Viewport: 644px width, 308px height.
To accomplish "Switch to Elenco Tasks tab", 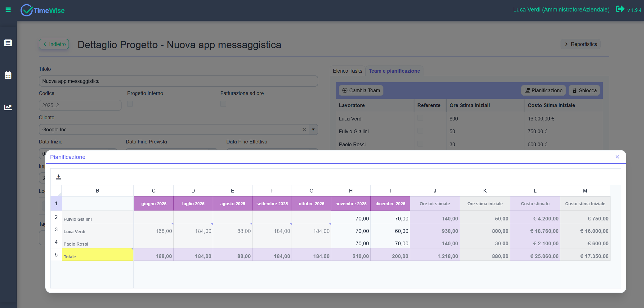I will [347, 71].
